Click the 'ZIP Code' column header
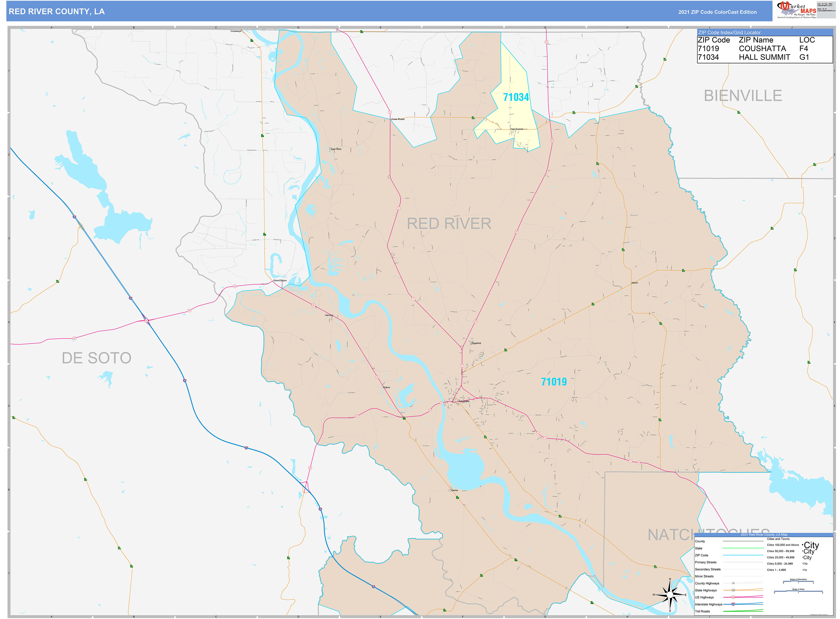 coord(713,40)
